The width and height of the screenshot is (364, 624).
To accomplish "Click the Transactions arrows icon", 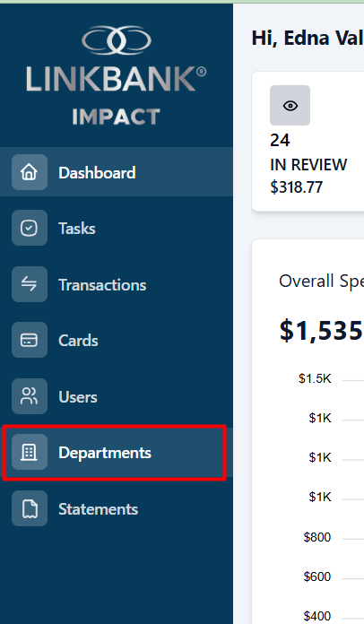I will [x=30, y=284].
